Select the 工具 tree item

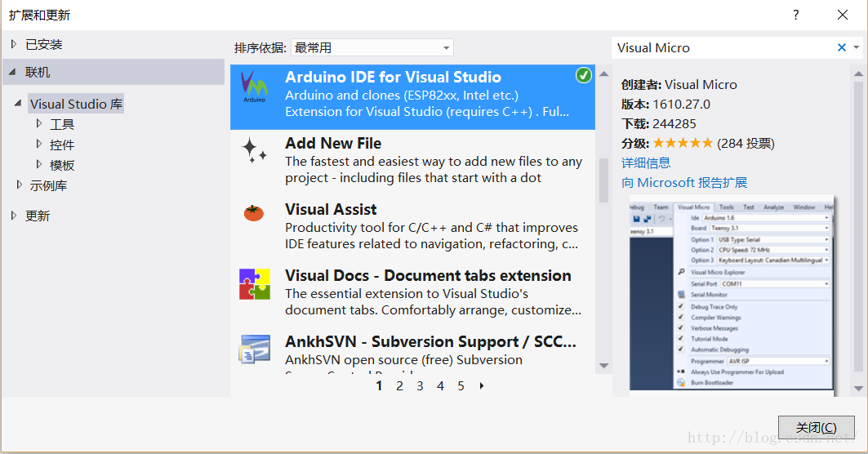tap(62, 125)
